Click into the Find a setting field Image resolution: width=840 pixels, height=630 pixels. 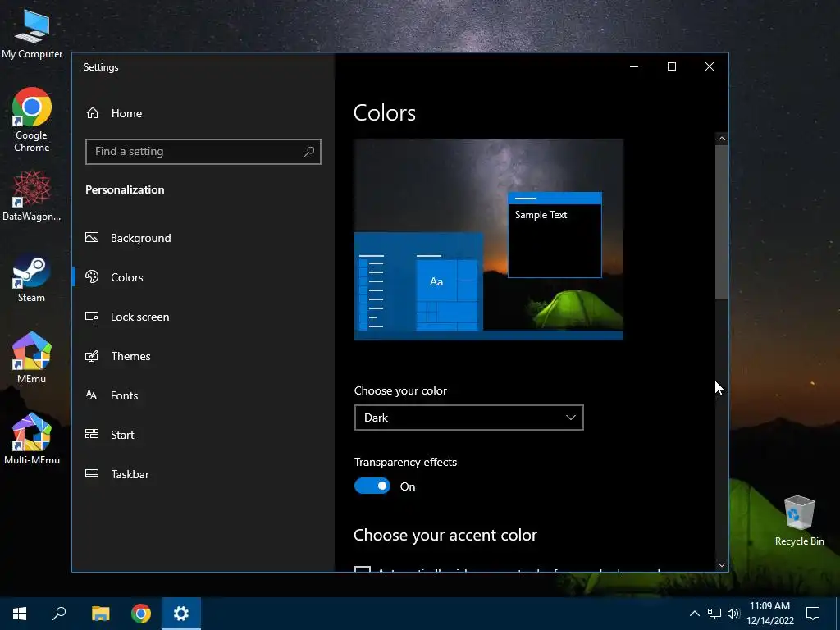203,152
